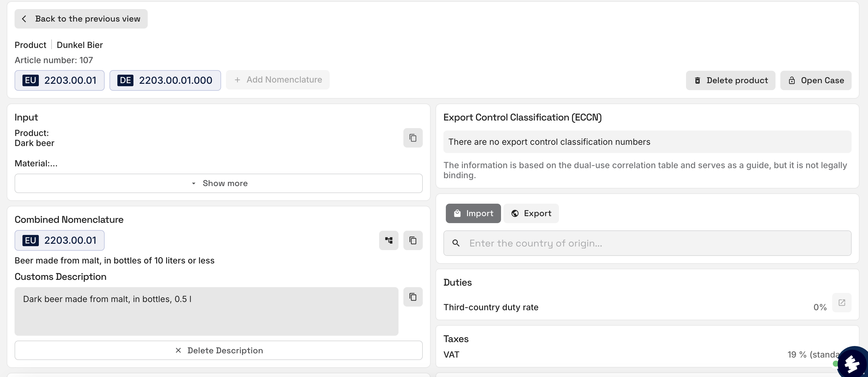Switch to the Export tab
Image resolution: width=868 pixels, height=377 pixels.
pyautogui.click(x=531, y=213)
